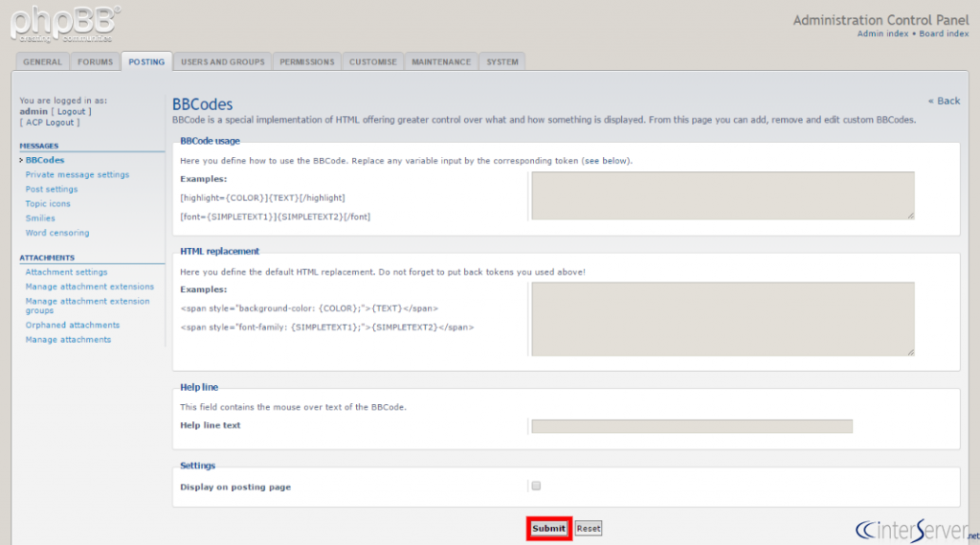Select the Posting tab

[146, 62]
